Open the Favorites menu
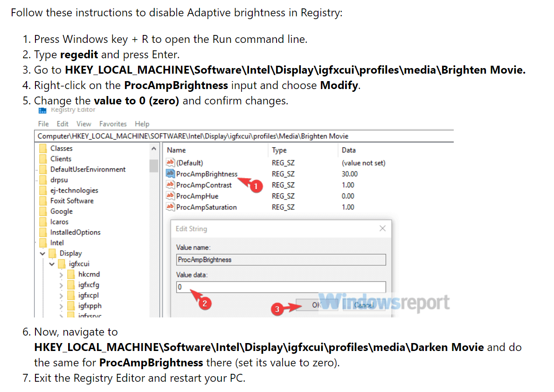 (x=113, y=124)
